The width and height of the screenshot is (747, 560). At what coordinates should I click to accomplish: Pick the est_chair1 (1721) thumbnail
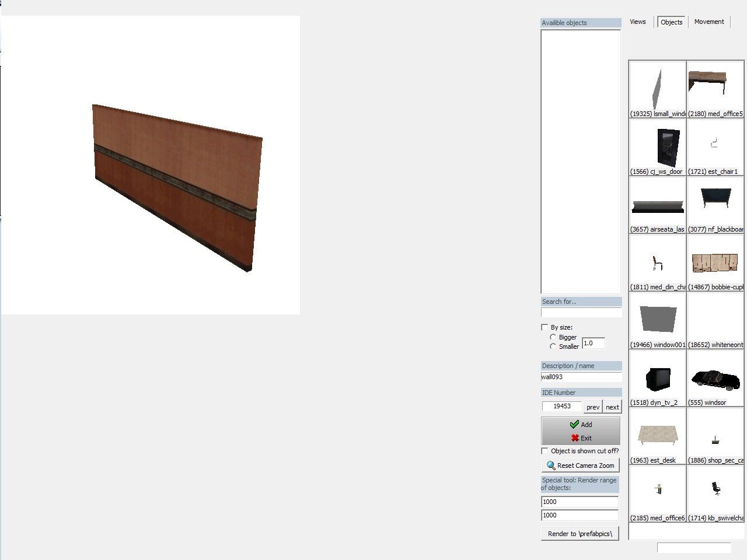(x=715, y=147)
